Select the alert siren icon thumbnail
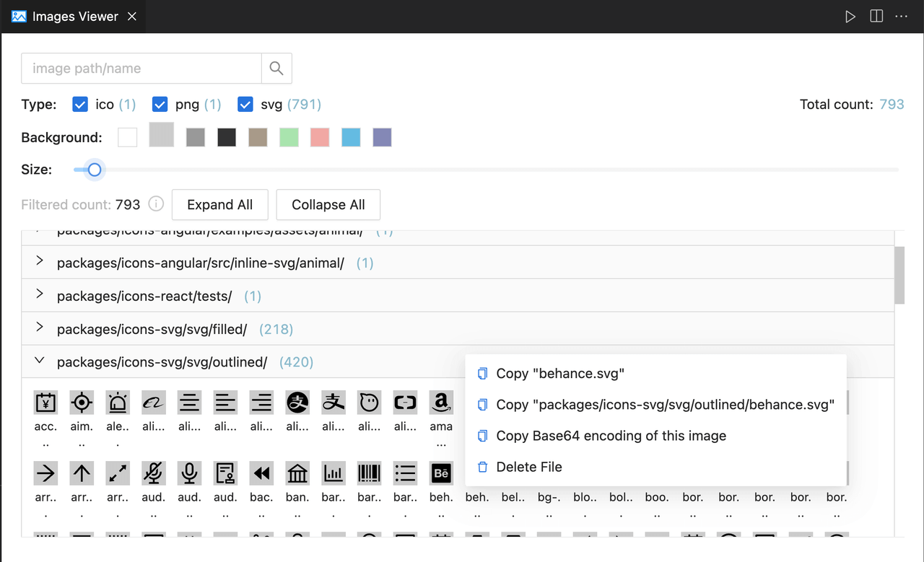The width and height of the screenshot is (924, 562). 118,402
